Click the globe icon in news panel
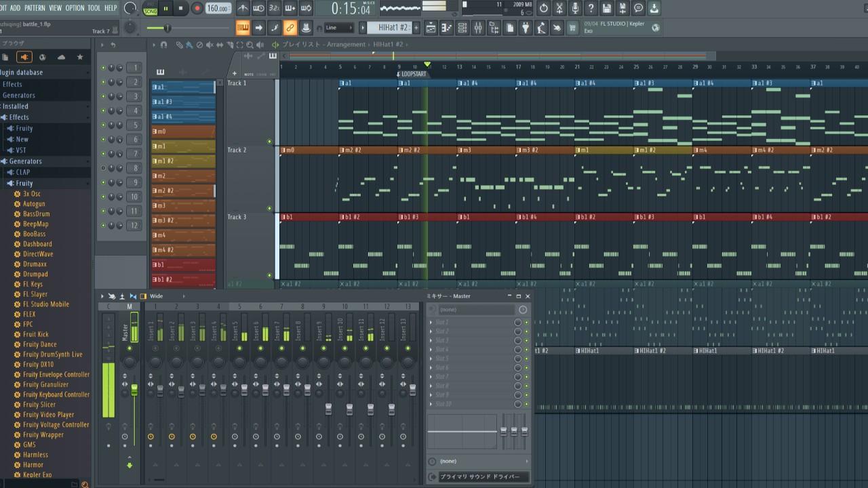Viewport: 868px width, 488px height. 656,27
